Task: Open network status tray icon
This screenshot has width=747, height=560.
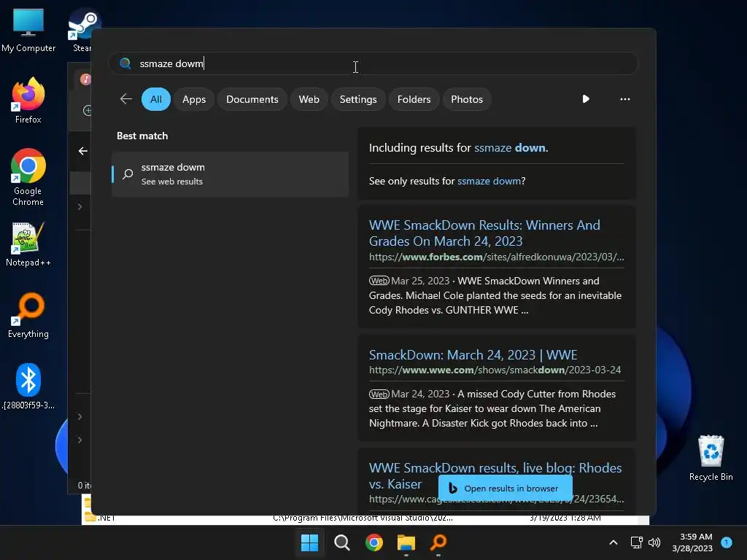Action: coord(636,542)
